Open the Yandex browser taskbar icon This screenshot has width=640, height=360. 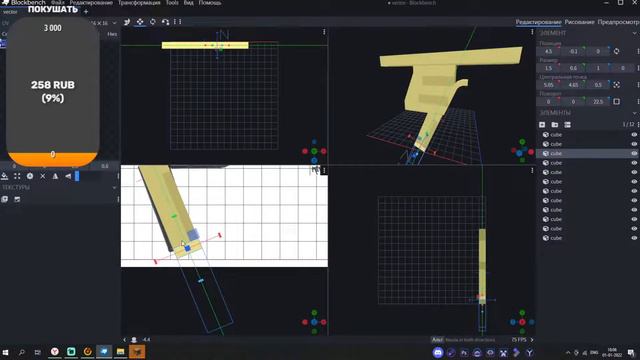point(55,352)
